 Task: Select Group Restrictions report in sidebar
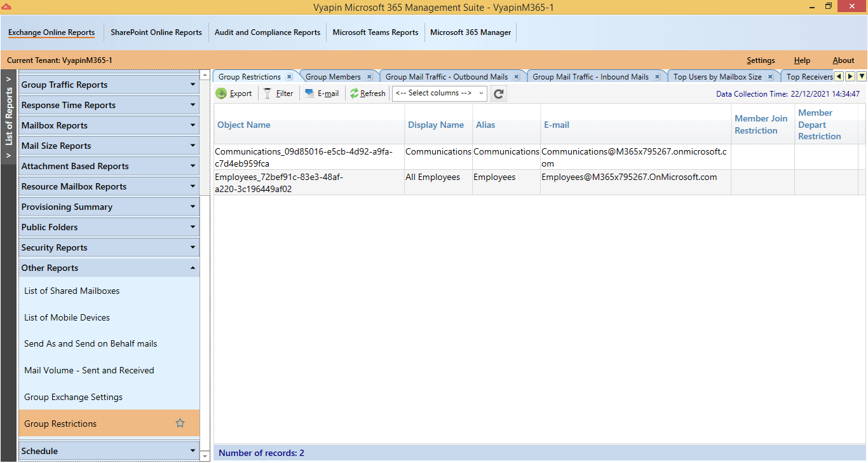point(109,423)
